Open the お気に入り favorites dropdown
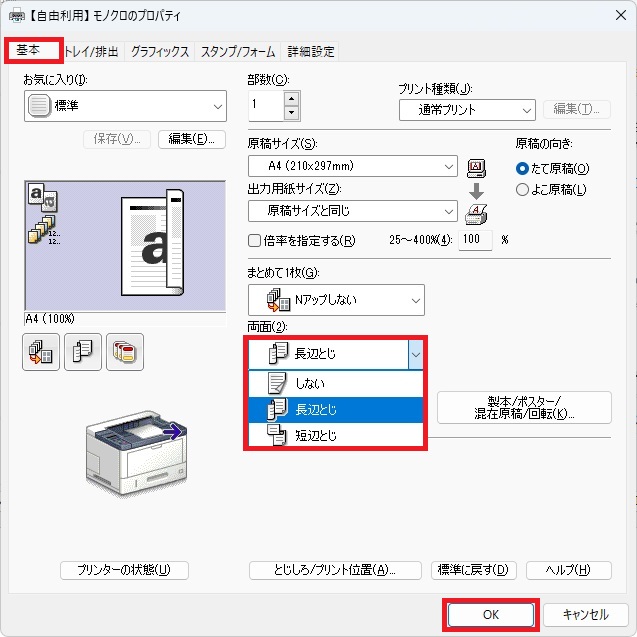Image resolution: width=637 pixels, height=637 pixels. tap(125, 106)
